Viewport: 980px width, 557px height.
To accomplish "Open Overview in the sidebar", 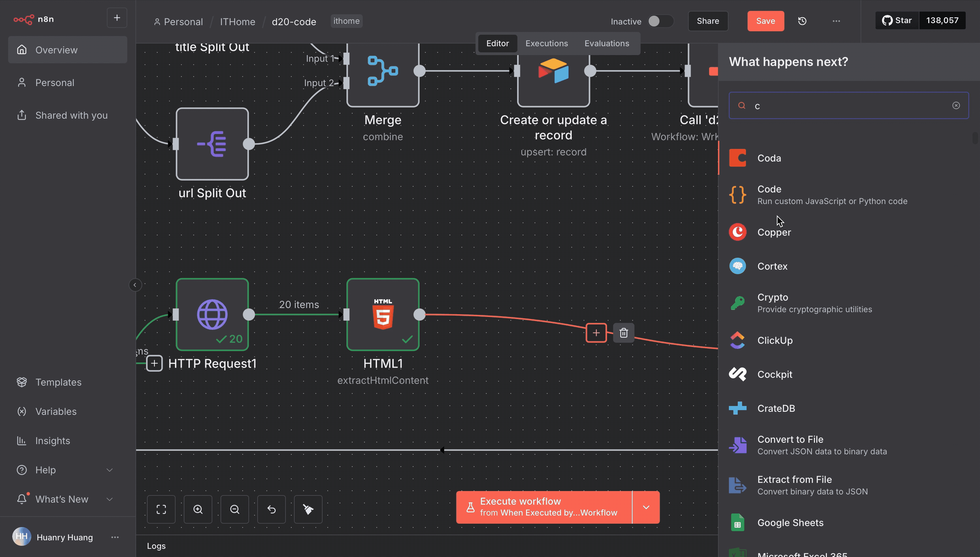I will click(x=68, y=50).
